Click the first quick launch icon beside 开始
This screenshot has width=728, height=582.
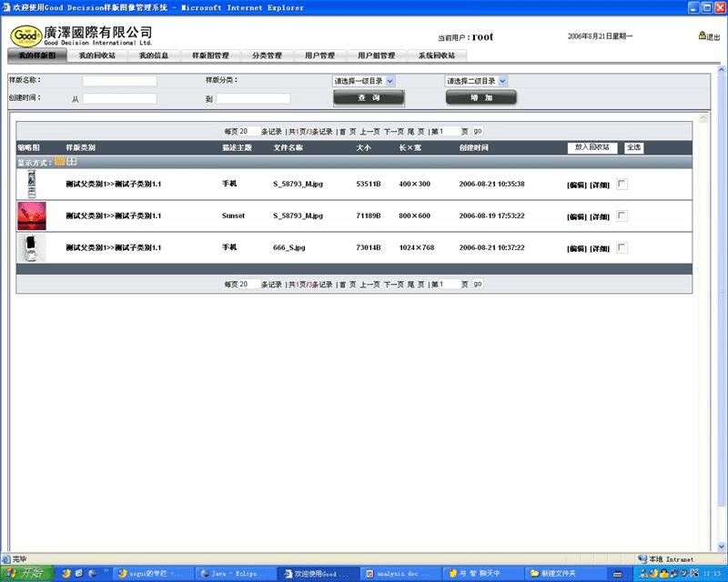[x=66, y=574]
